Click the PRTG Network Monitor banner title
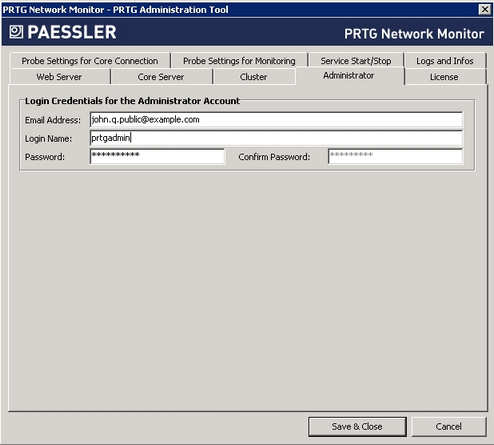 point(414,34)
